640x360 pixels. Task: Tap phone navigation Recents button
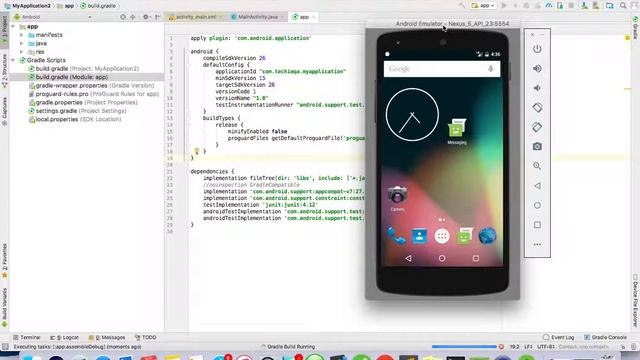(x=476, y=258)
